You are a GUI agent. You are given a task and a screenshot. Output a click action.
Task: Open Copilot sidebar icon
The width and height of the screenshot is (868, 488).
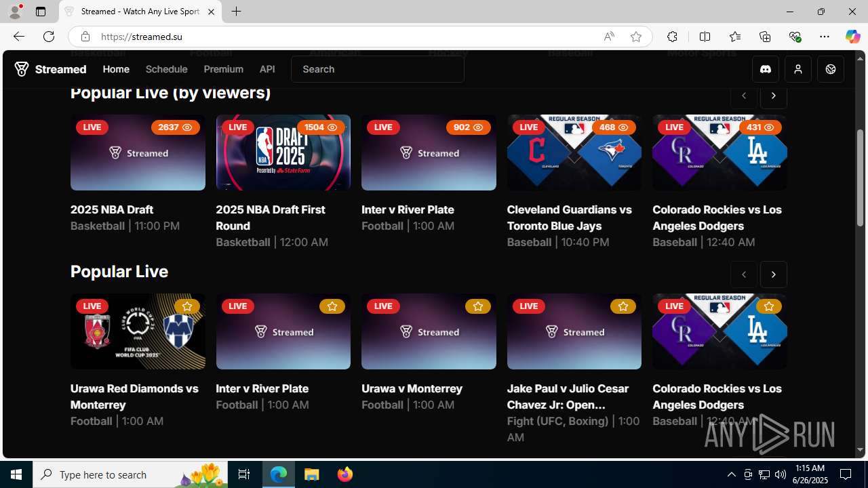coord(852,37)
